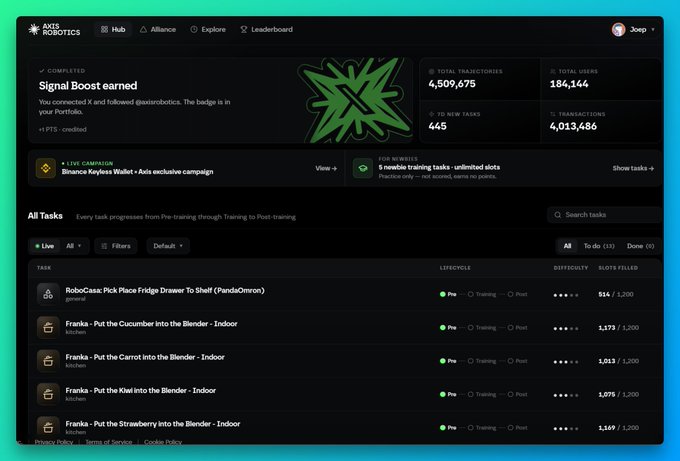680x461 pixels.
Task: Click the RoboCasa difficulty dots
Action: (566, 295)
